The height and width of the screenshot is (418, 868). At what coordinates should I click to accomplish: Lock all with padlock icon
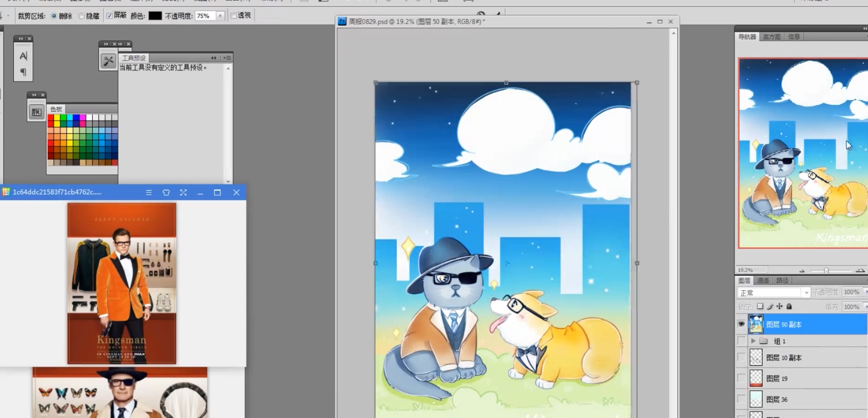point(789,307)
